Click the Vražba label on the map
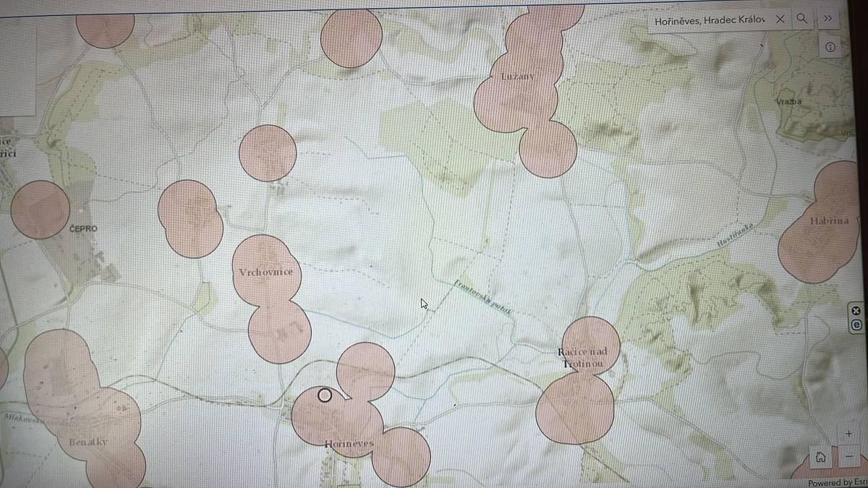 [790, 102]
